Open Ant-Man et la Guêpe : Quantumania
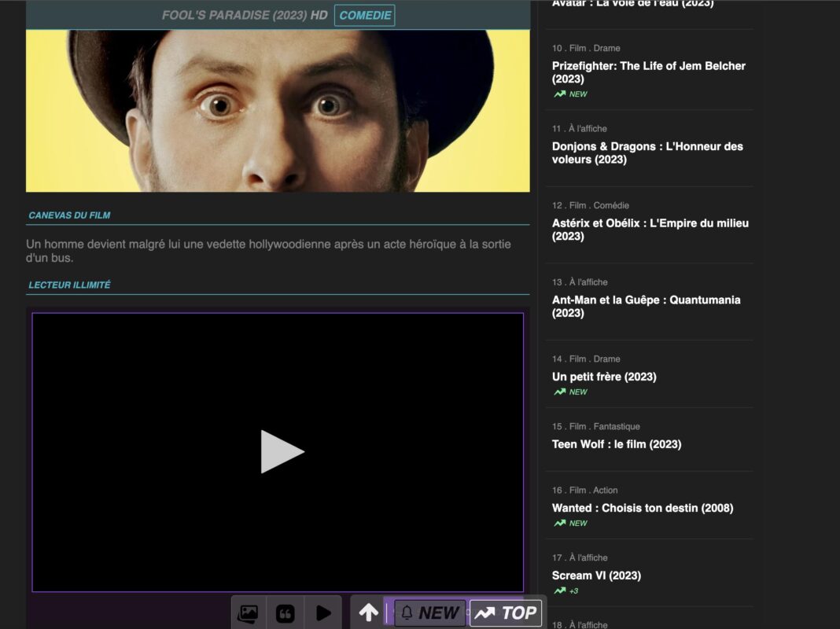This screenshot has height=629, width=840. pos(646,306)
